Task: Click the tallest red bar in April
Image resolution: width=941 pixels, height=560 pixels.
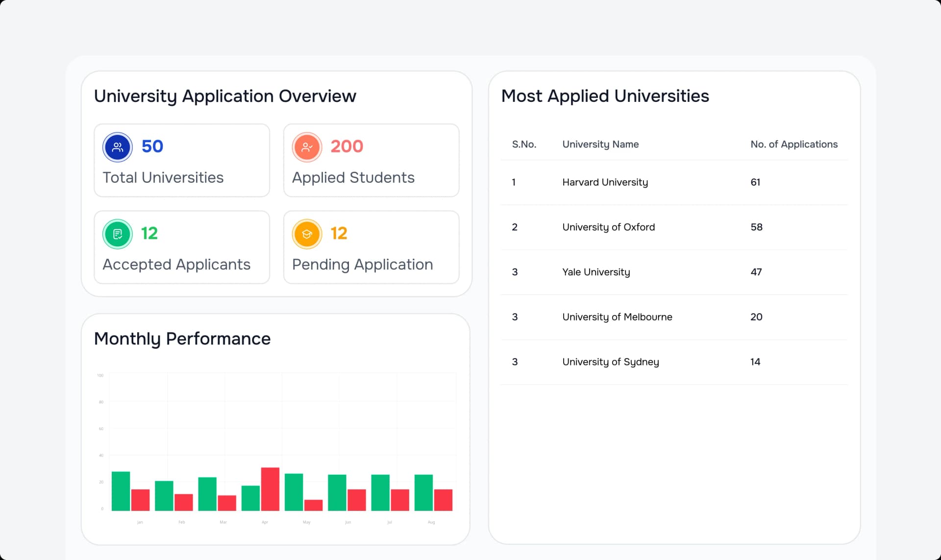Action: point(271,490)
